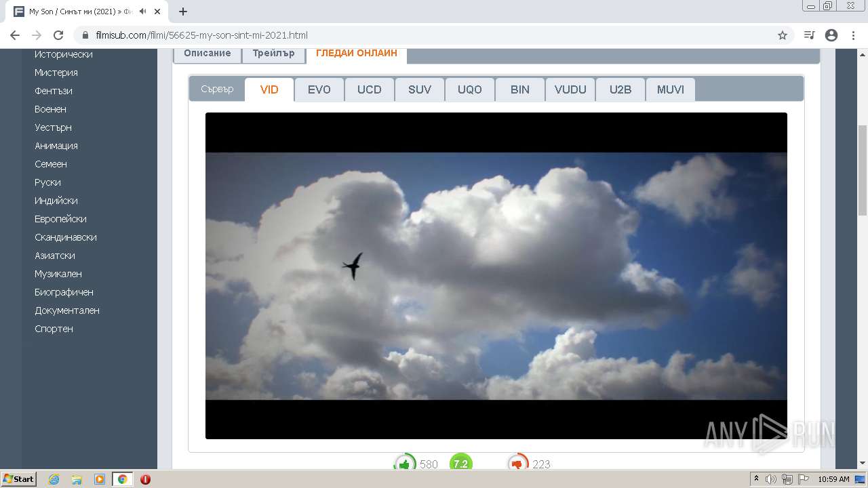Click the scrollbar down arrow
This screenshot has height=488, width=868.
[x=863, y=464]
